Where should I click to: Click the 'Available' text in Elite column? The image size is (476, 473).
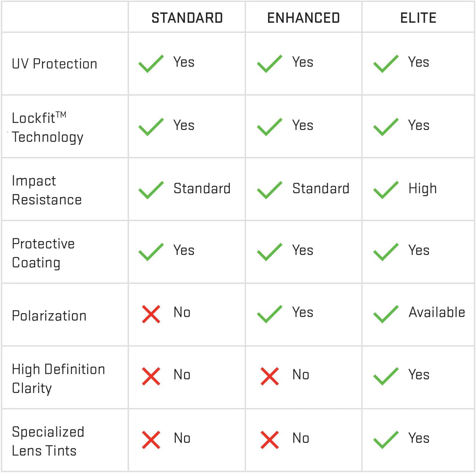point(437,312)
